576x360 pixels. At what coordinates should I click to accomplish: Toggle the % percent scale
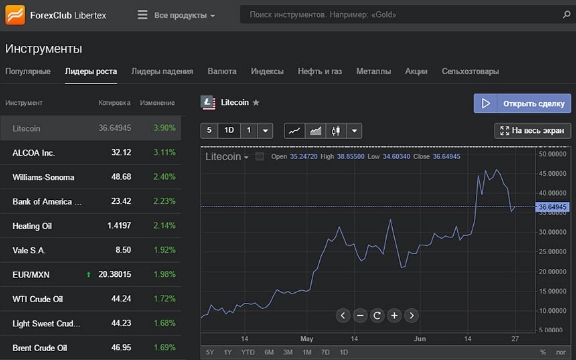tap(543, 352)
